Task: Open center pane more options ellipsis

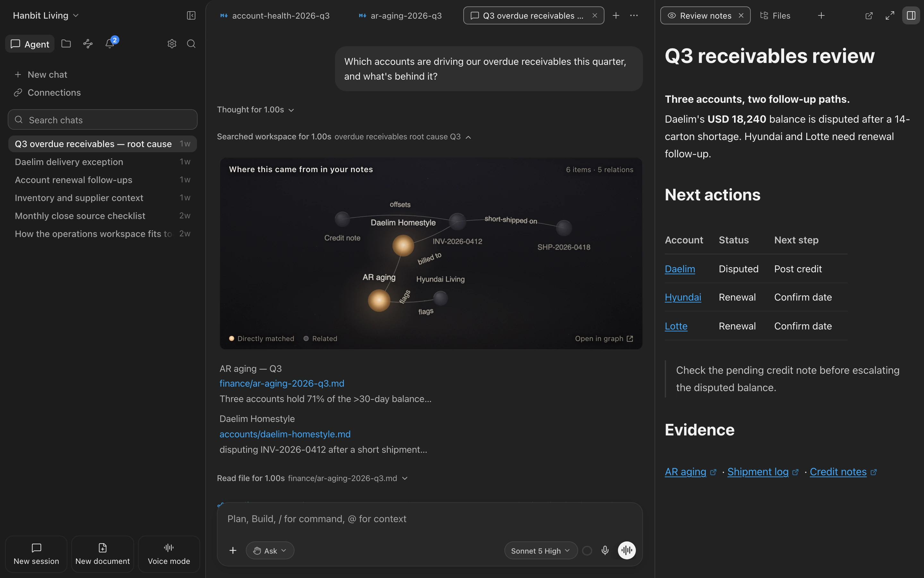Action: pos(634,16)
